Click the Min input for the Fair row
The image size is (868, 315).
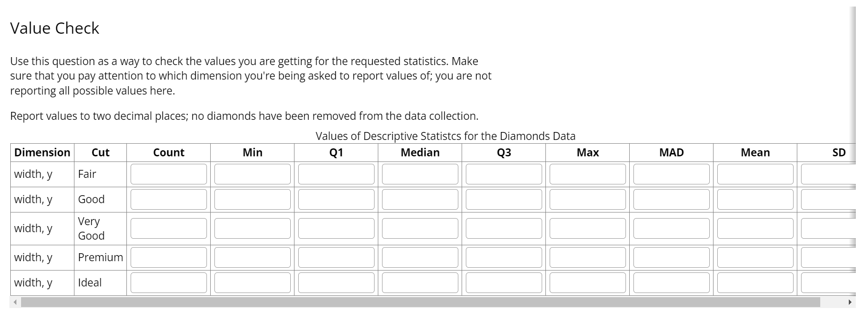coord(252,174)
